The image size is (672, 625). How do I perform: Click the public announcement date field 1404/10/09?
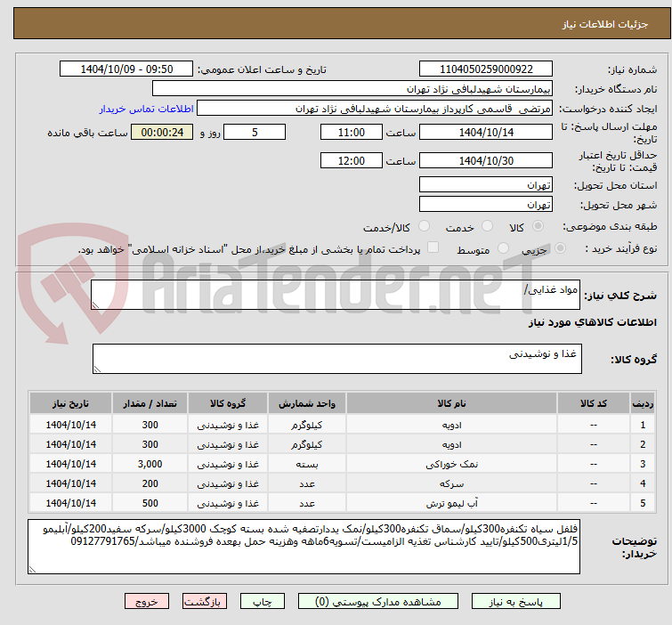[x=126, y=69]
